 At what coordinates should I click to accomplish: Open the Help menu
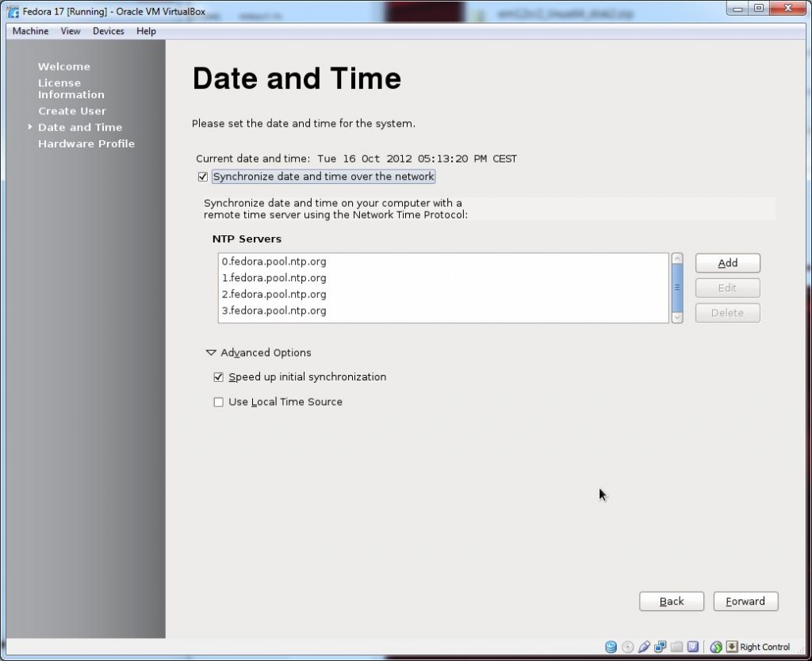pos(146,31)
